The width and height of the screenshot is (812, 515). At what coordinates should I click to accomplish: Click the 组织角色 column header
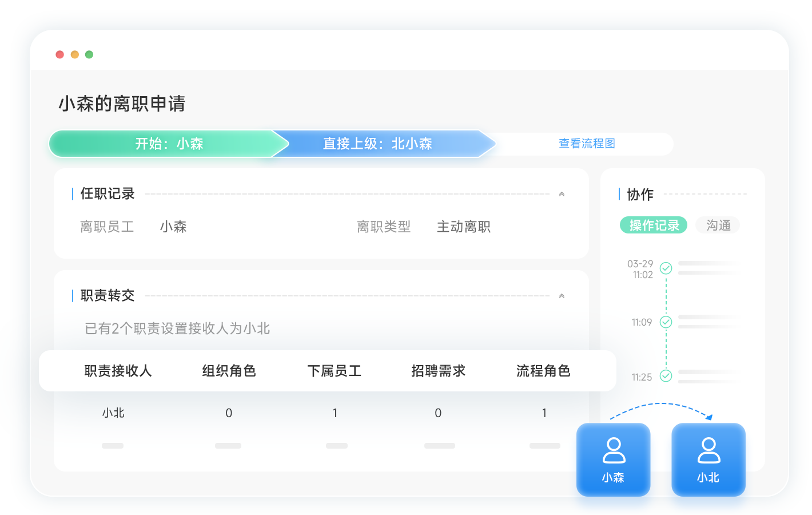[229, 371]
